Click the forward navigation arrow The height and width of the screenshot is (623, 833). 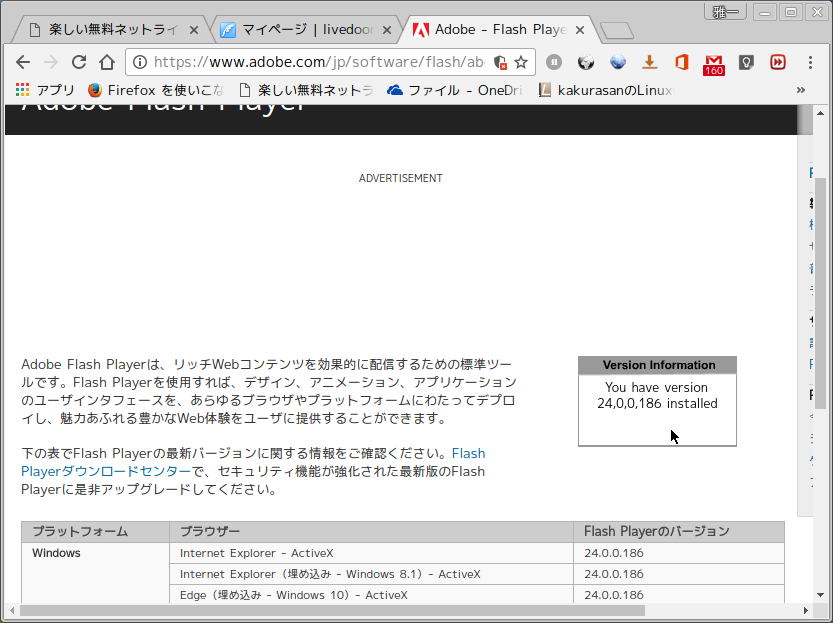(51, 62)
